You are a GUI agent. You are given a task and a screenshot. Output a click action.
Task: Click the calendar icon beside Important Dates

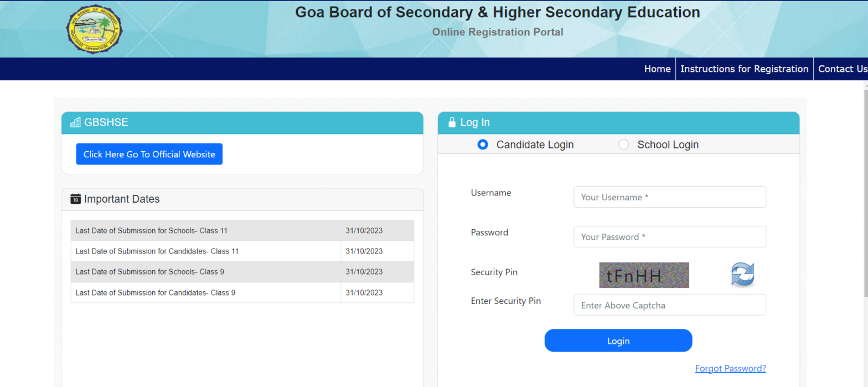(x=75, y=199)
